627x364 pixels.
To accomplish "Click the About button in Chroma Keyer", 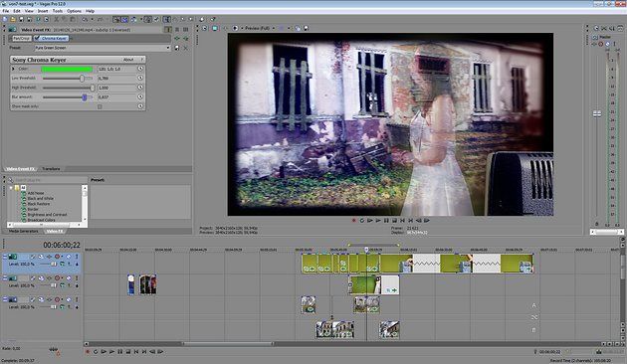I will tap(128, 60).
